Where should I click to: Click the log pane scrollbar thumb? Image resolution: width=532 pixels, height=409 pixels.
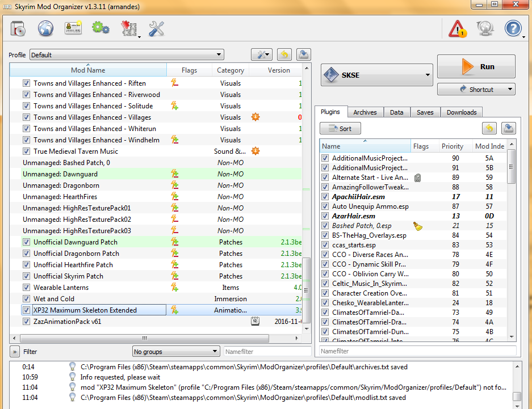coord(517,396)
